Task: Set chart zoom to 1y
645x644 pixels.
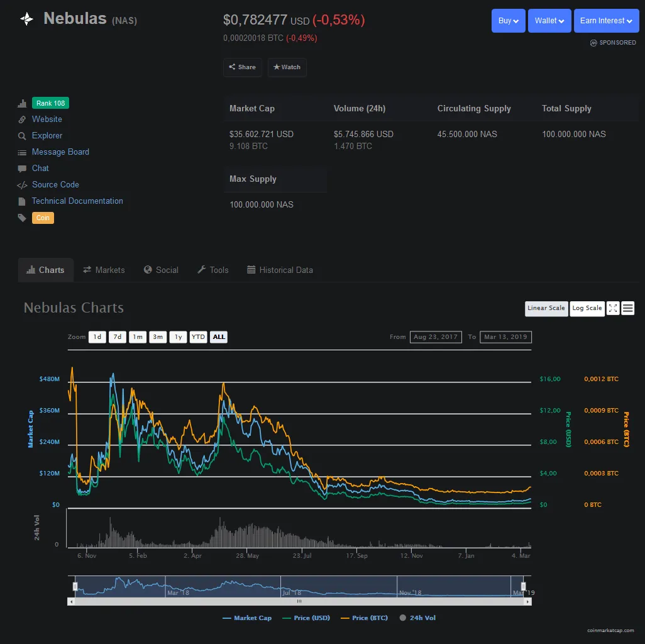Action: click(x=178, y=337)
